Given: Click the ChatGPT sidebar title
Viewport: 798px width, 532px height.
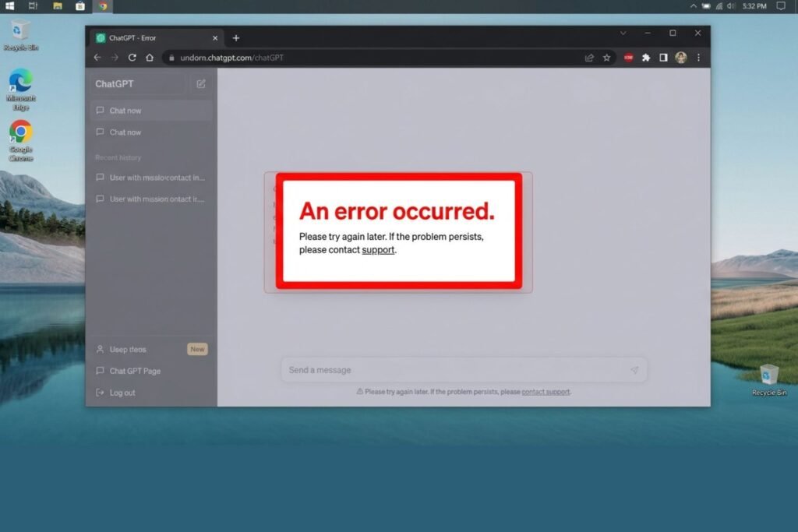Looking at the screenshot, I should point(115,84).
